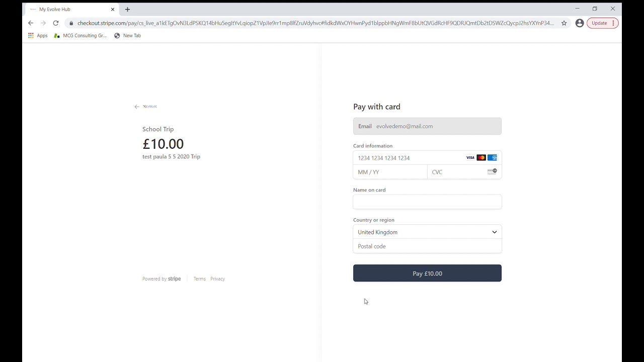This screenshot has width=644, height=362.
Task: Click the Pay £10.00 button
Action: 427,274
